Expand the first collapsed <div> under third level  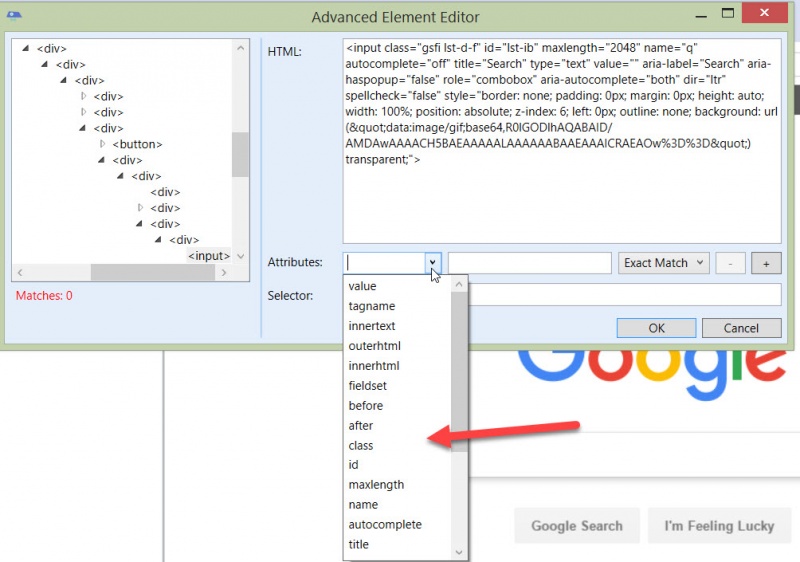(84, 96)
